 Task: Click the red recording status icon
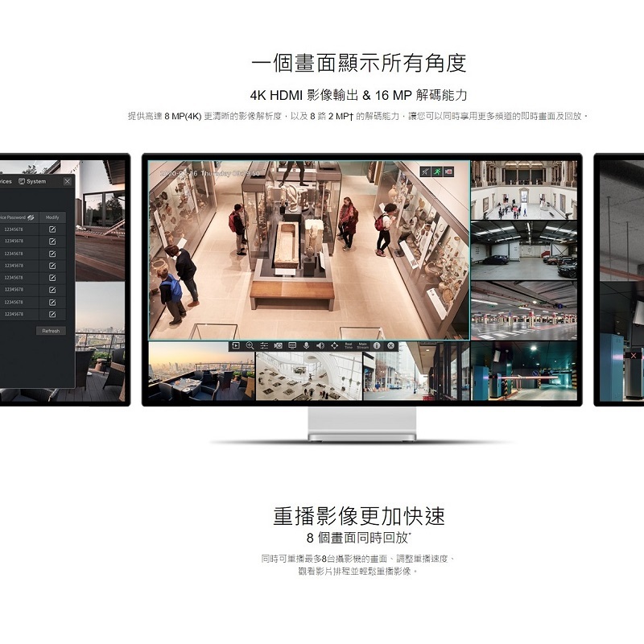click(448, 171)
